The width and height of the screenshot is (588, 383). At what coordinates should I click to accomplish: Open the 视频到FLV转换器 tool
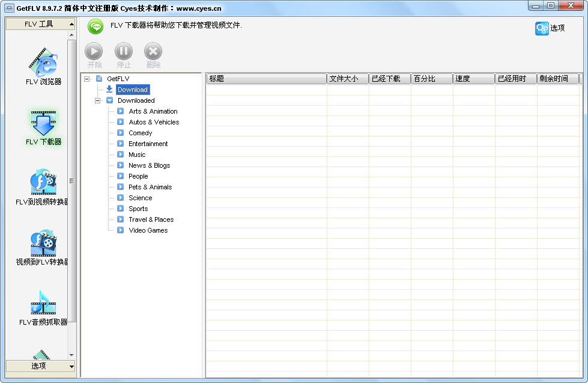pos(42,247)
